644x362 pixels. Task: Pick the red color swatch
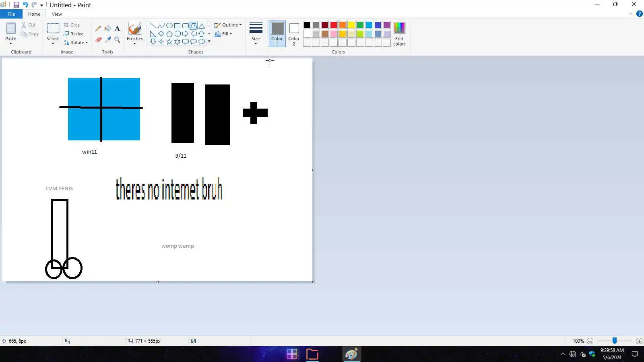(334, 25)
